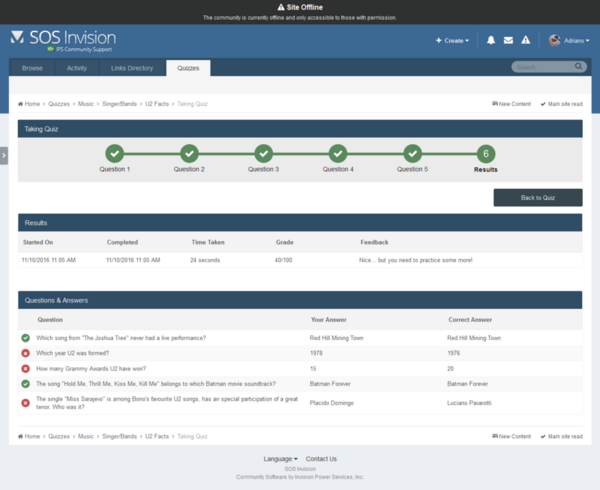Open the Browse tab
The image size is (600, 490).
click(x=33, y=68)
